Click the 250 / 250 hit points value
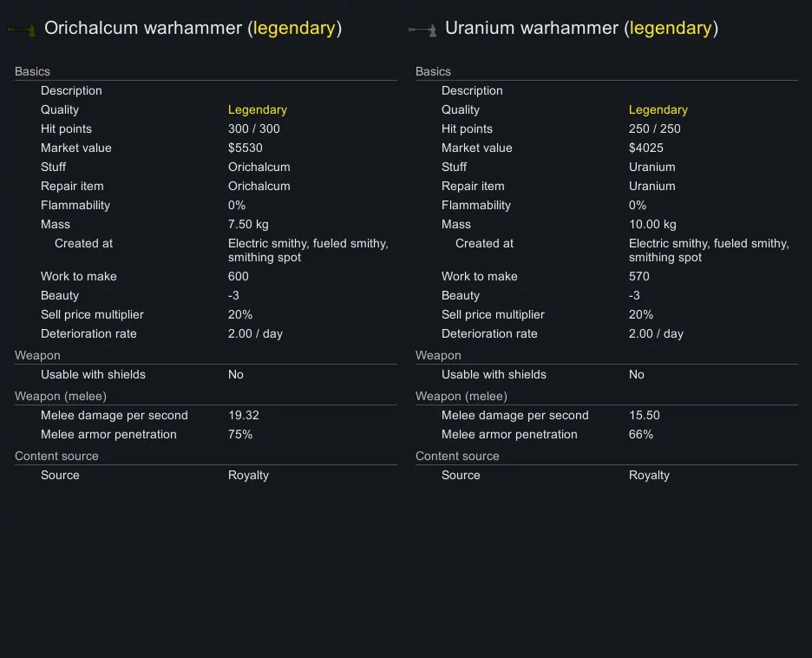Screen dimensions: 812x658 [654, 128]
